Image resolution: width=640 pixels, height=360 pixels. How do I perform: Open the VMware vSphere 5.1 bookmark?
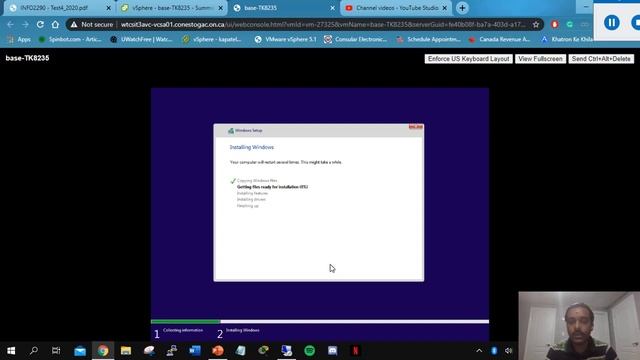(285, 39)
